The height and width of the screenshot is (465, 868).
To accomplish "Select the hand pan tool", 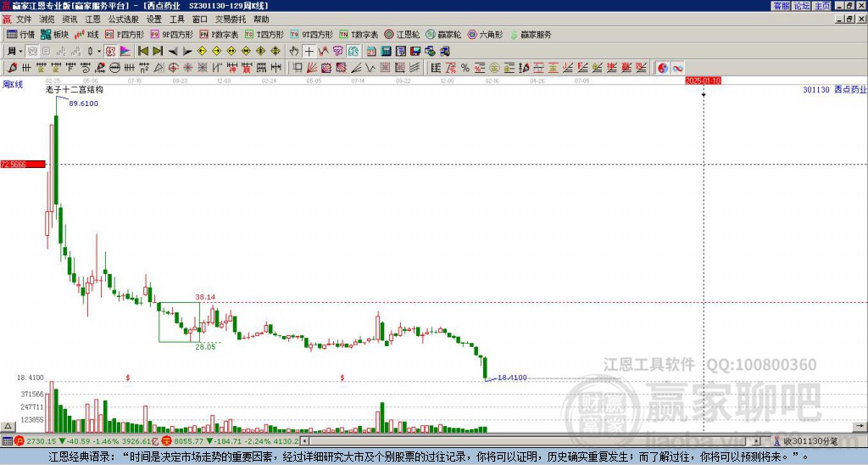I will (294, 51).
